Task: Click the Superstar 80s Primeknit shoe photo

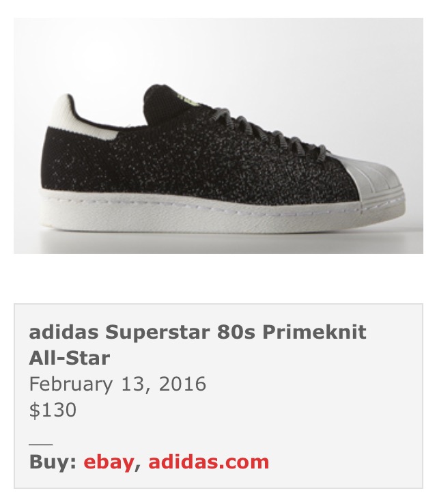Action: 218,136
